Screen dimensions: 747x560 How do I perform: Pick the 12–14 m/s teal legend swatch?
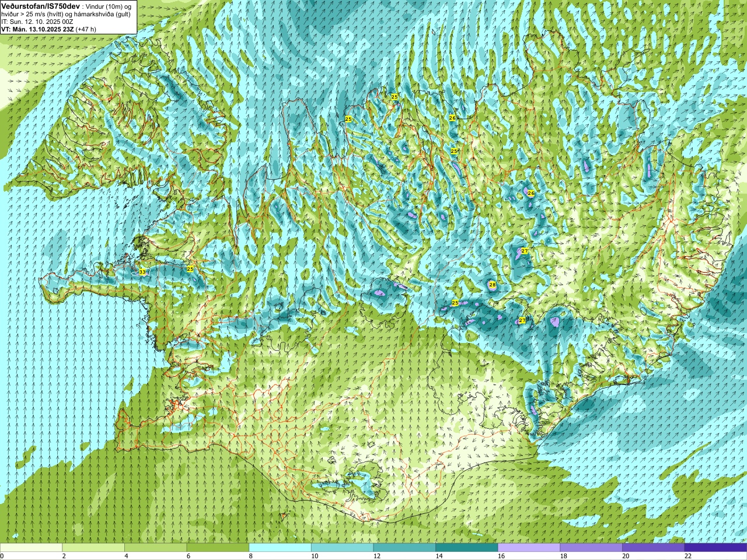click(x=404, y=548)
